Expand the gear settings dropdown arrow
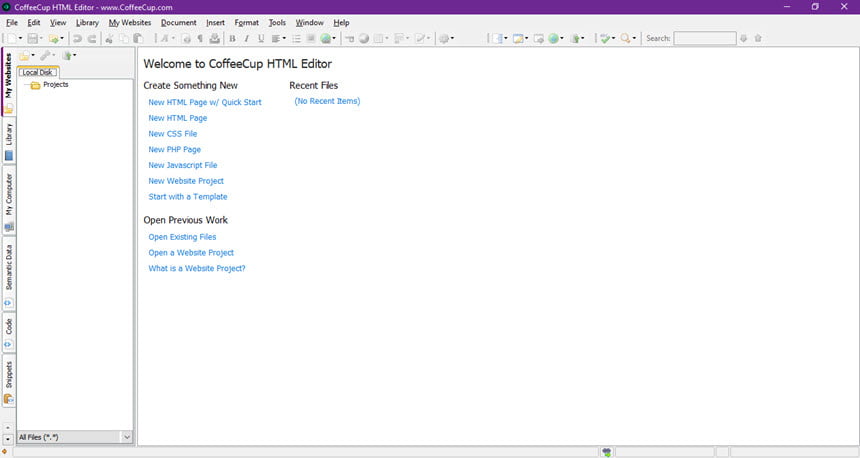The width and height of the screenshot is (860, 458). (452, 38)
